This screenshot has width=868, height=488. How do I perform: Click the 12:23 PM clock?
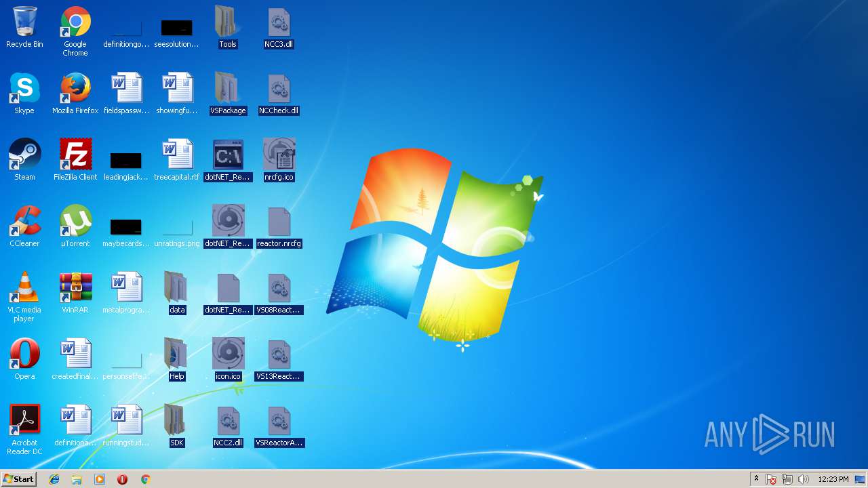tap(833, 479)
